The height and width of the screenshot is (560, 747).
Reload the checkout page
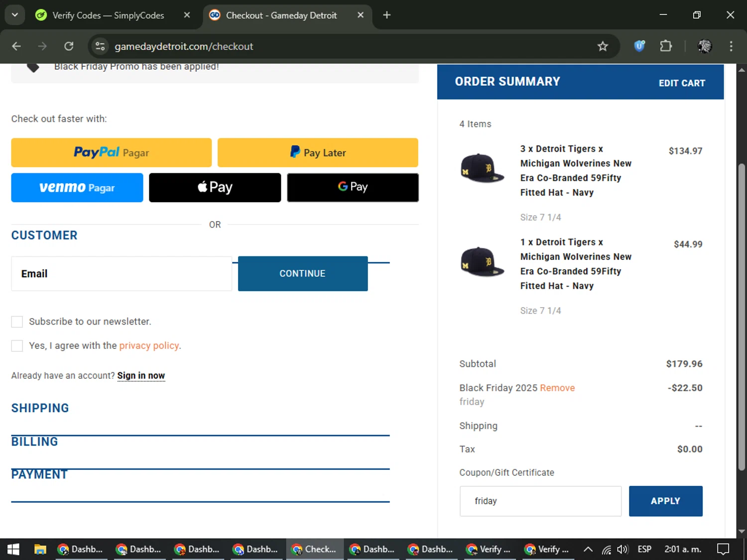(x=69, y=46)
